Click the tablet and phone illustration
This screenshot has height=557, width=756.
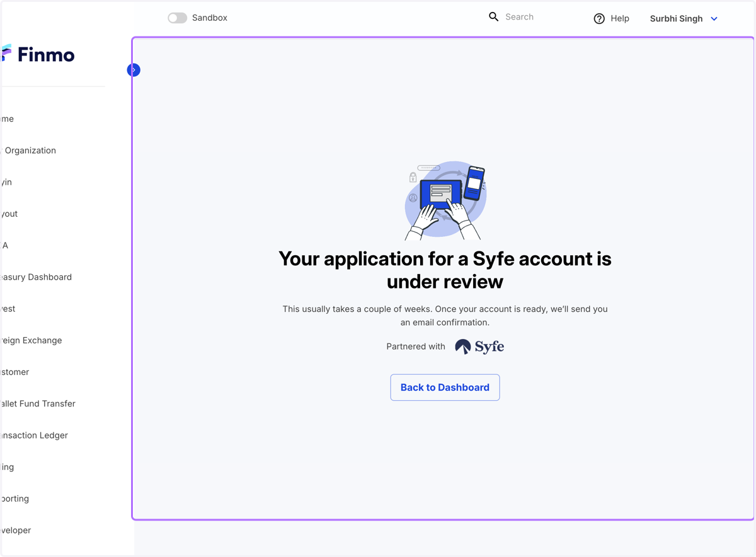pyautogui.click(x=445, y=200)
